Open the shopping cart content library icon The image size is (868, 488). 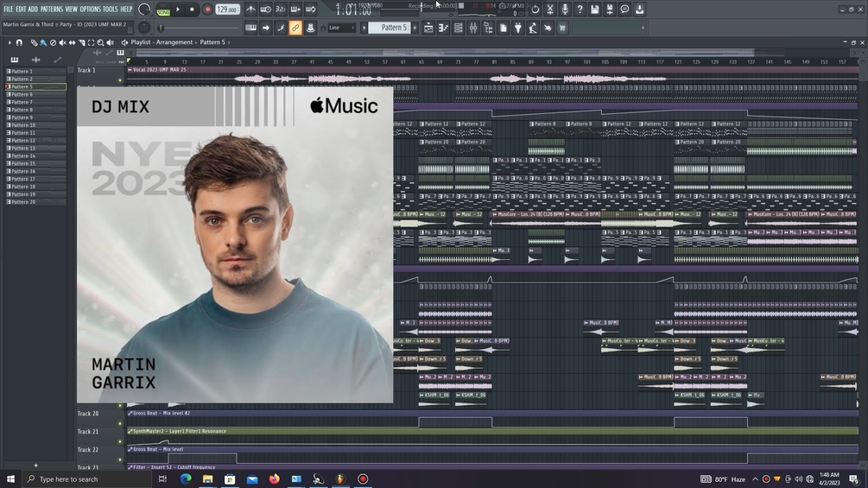click(x=562, y=28)
